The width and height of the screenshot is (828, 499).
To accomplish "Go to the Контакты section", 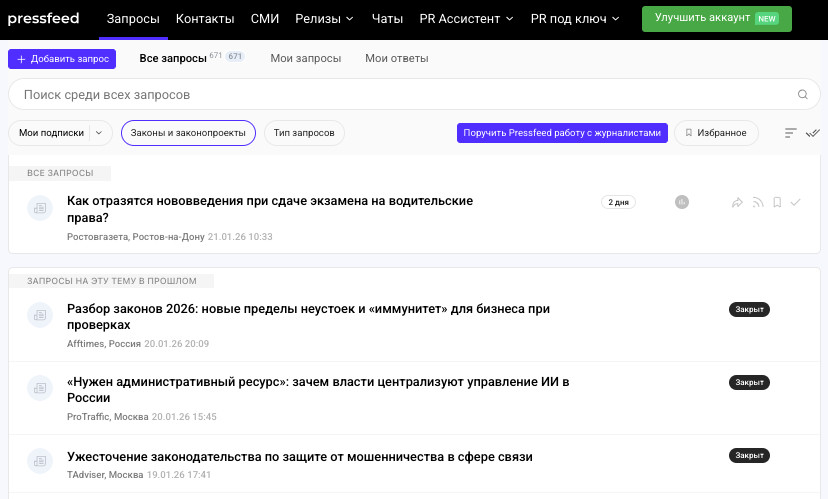I will [x=205, y=18].
